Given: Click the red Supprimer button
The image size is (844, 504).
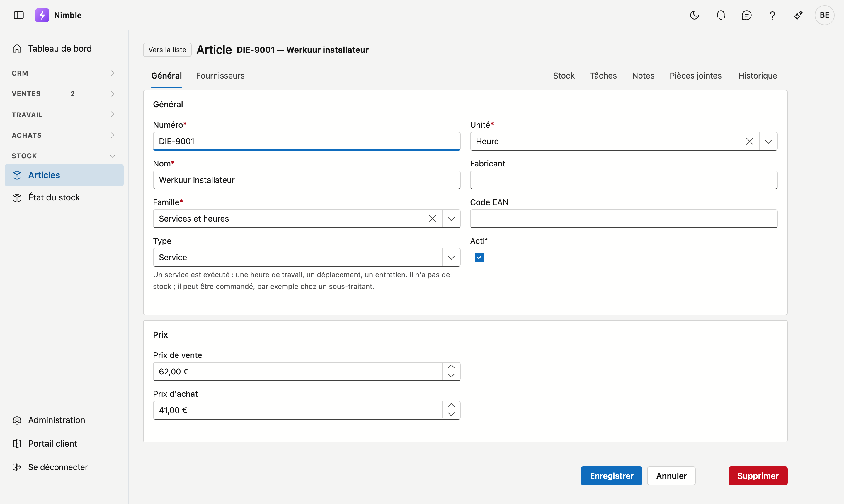Looking at the screenshot, I should [758, 476].
